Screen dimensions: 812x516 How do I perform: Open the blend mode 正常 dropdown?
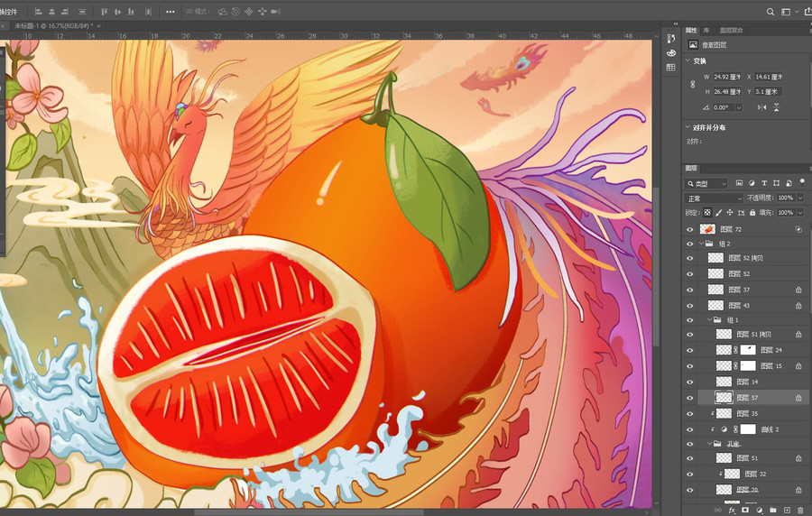coord(715,198)
